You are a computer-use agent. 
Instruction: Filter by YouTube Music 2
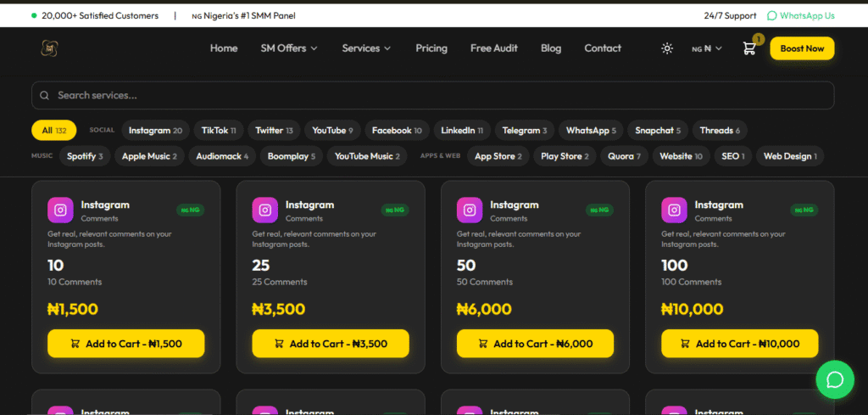click(368, 156)
